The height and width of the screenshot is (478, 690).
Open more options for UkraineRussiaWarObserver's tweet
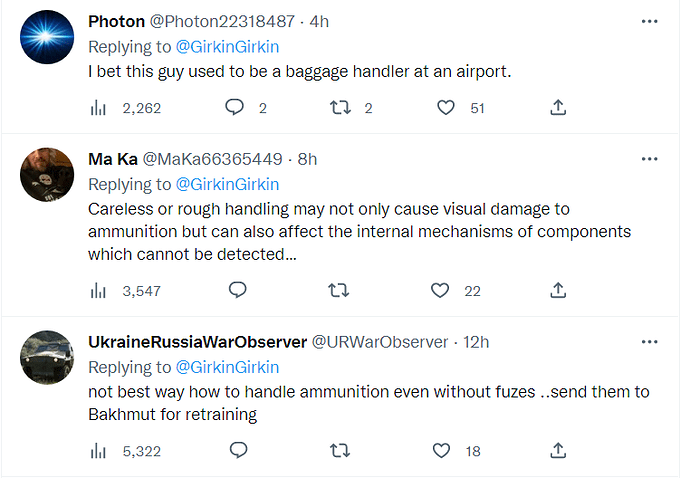650,342
